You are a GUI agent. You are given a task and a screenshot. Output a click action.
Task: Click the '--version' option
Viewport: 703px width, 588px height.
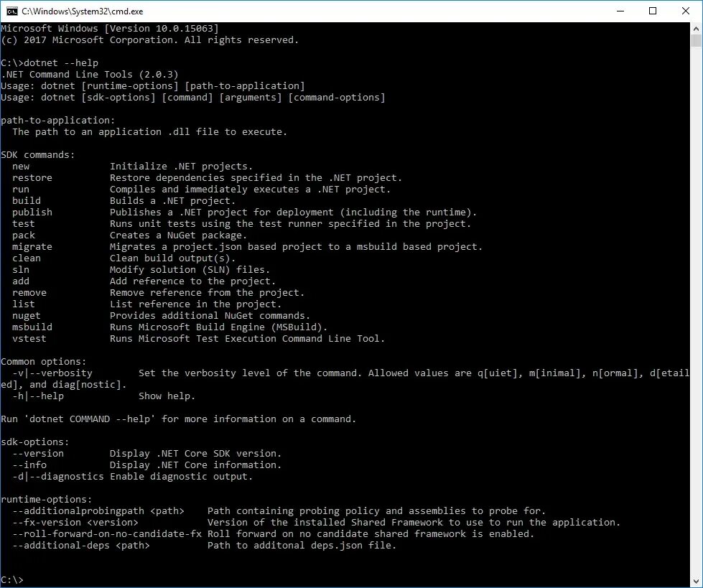[37, 454]
